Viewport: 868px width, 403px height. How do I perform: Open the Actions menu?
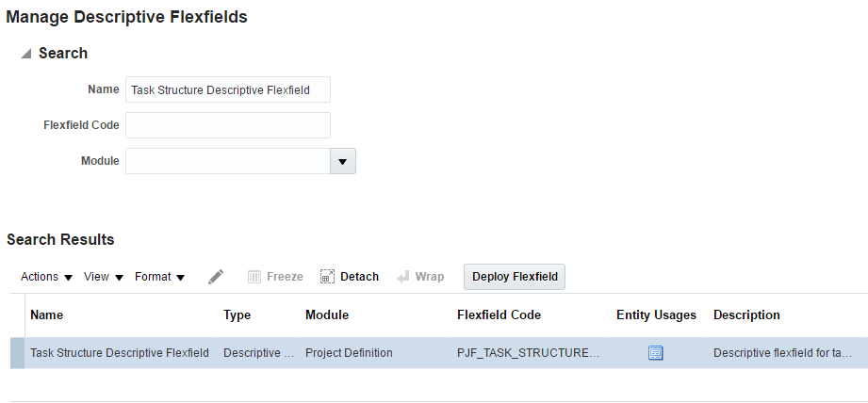click(47, 277)
